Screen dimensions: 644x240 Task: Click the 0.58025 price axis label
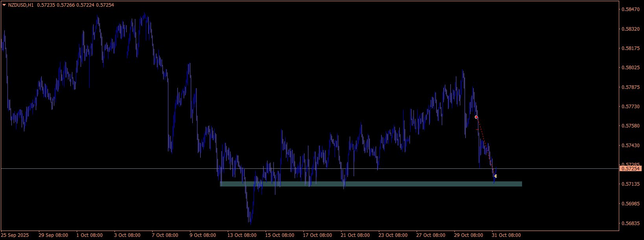click(630, 68)
